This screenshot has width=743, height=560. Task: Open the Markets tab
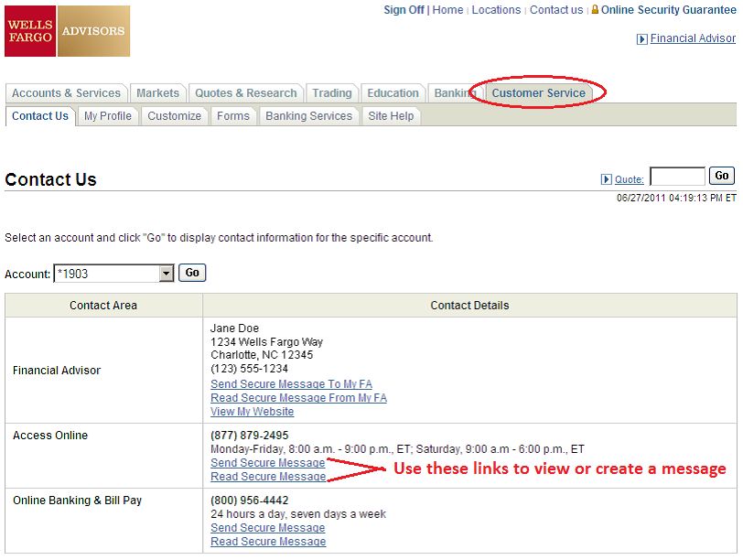157,93
